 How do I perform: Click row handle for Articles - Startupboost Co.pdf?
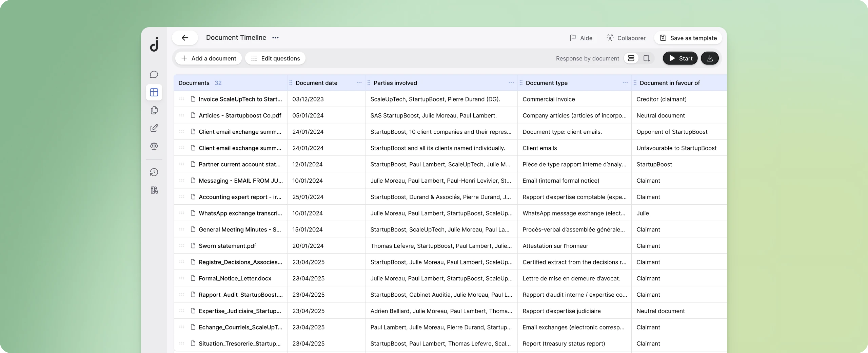(182, 115)
